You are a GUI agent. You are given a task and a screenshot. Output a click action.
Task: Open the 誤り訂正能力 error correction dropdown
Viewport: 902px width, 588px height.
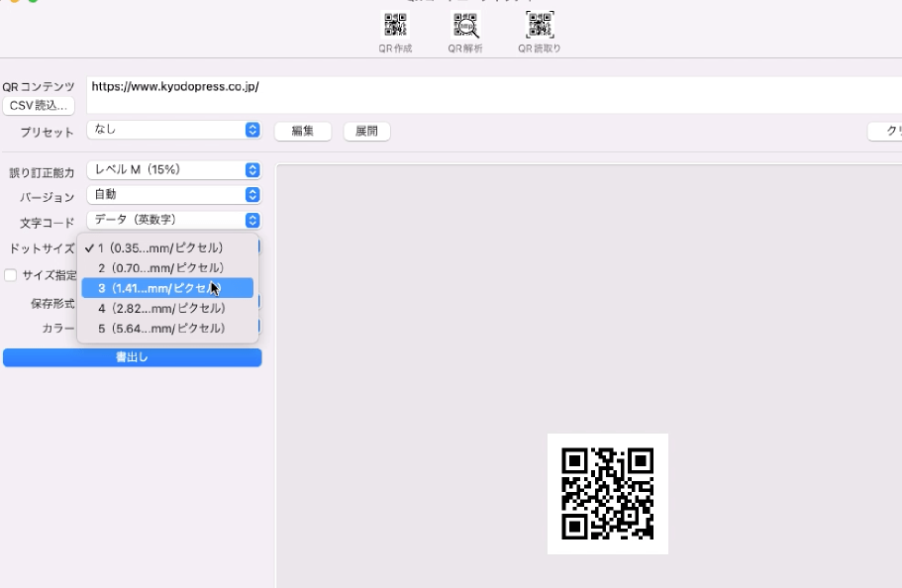[174, 169]
